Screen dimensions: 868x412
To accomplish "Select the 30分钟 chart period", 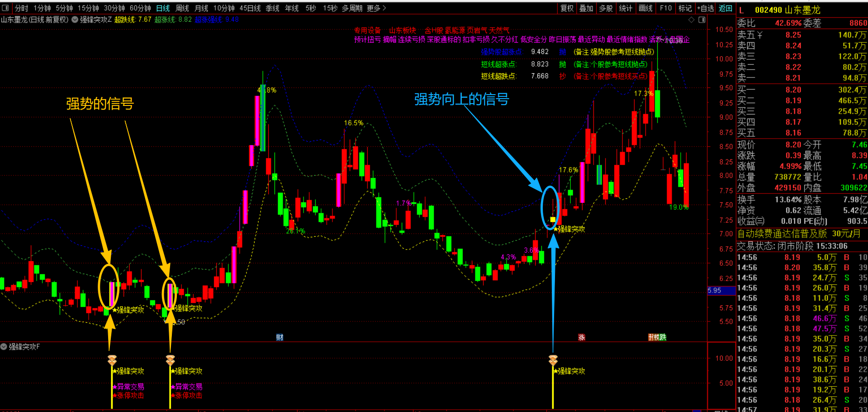I will click(x=114, y=8).
